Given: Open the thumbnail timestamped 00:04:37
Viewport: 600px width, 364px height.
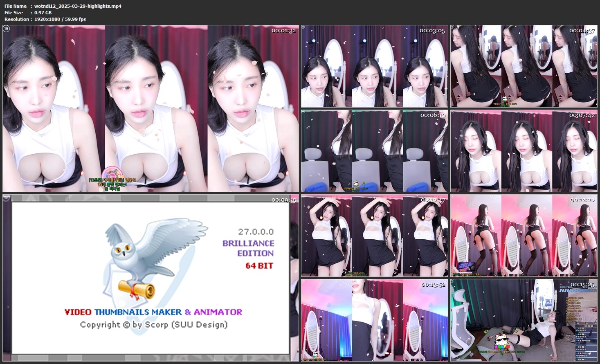Looking at the screenshot, I should (524, 66).
